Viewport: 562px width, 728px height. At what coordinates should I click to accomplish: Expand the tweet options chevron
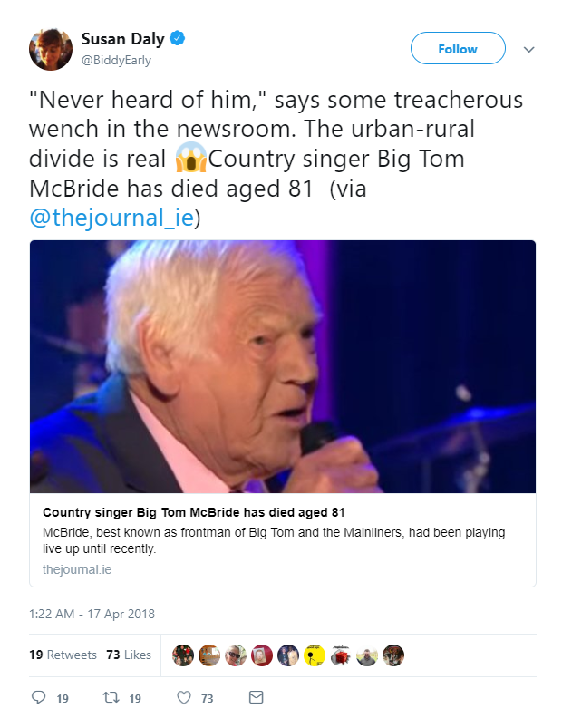529,50
